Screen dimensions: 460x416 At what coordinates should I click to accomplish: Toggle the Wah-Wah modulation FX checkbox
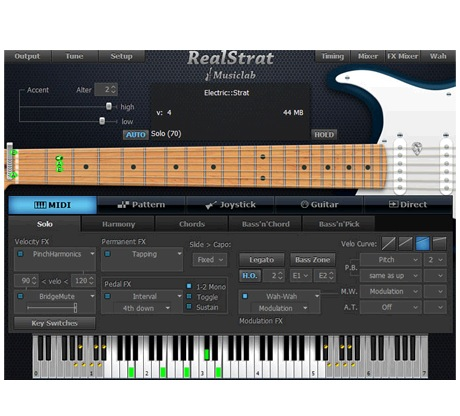pyautogui.click(x=245, y=296)
